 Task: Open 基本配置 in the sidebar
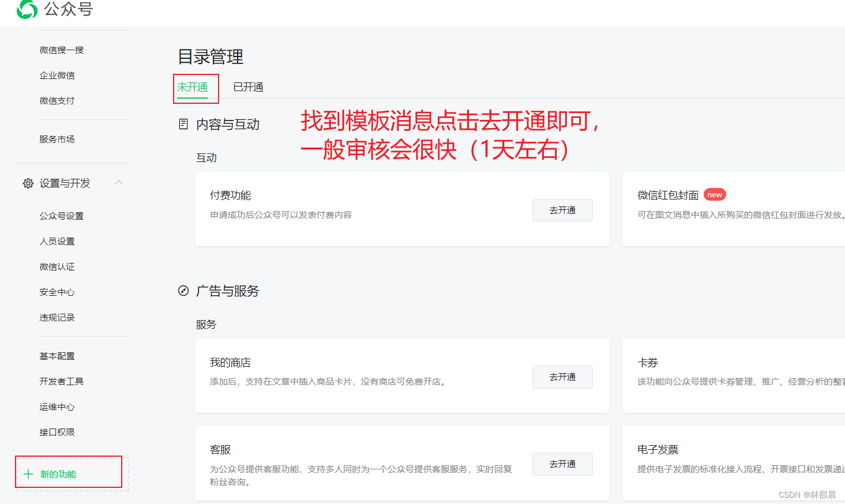pos(57,356)
